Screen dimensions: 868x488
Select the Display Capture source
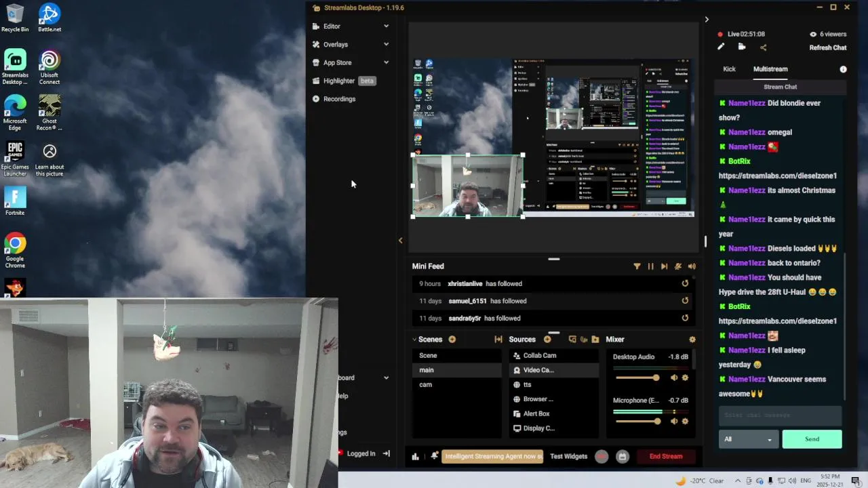(x=554, y=428)
